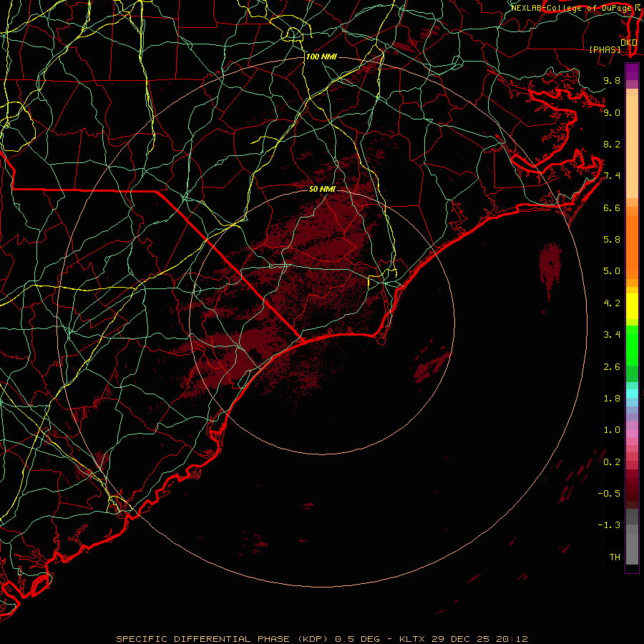Click the 7.4 value on the color scale
The height and width of the screenshot is (644, 644).
[612, 176]
